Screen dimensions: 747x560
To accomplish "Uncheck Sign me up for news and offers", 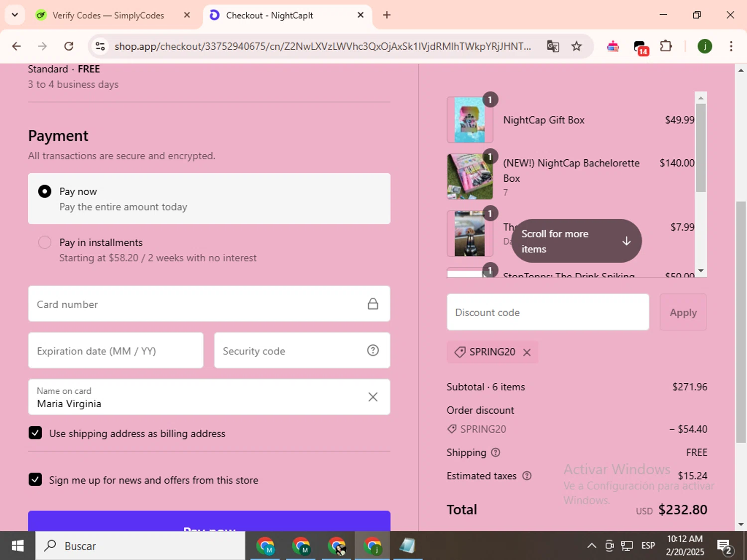I will point(35,479).
